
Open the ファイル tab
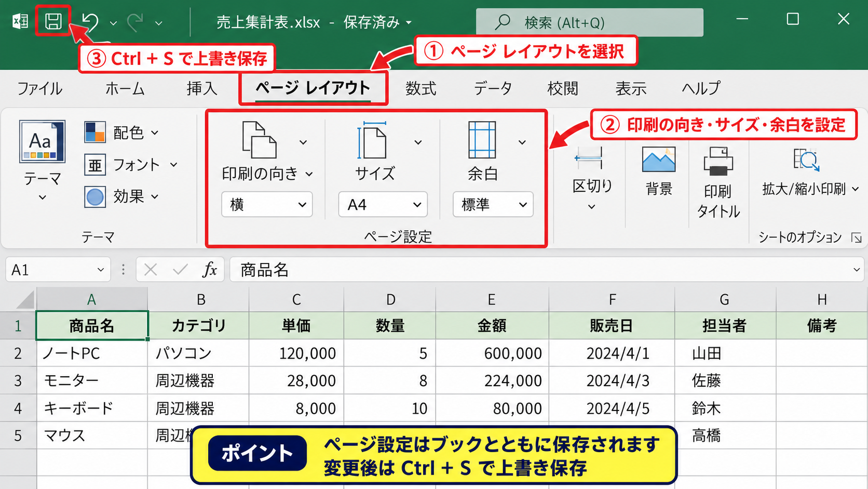40,88
